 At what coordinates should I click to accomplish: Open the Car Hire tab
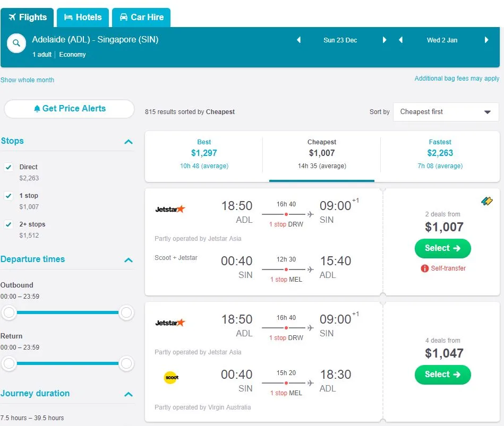coord(141,17)
